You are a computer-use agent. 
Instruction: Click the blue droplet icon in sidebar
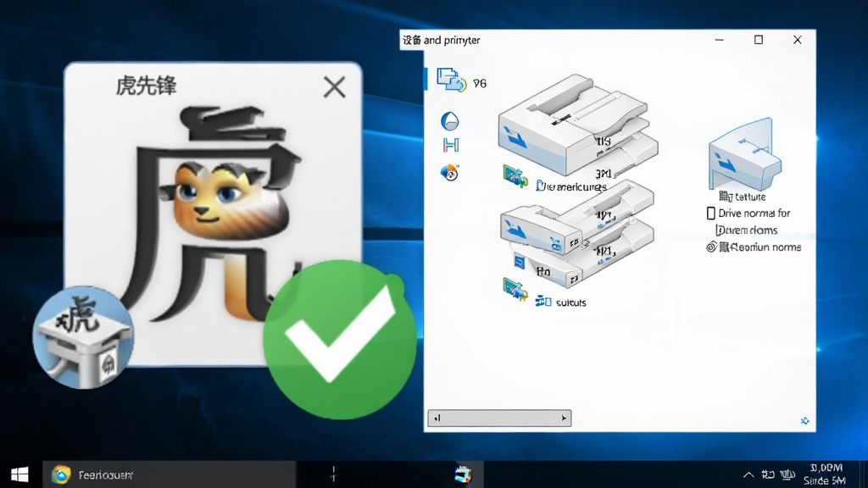coord(449,120)
